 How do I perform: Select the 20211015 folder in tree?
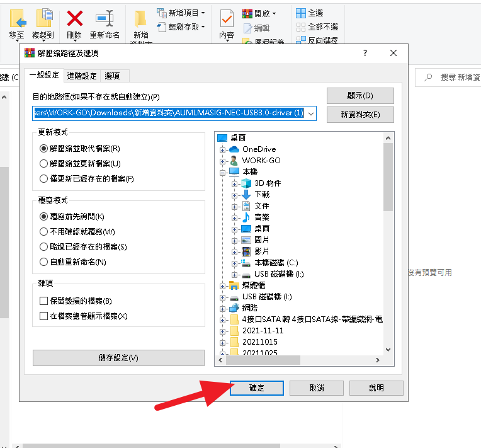click(259, 342)
